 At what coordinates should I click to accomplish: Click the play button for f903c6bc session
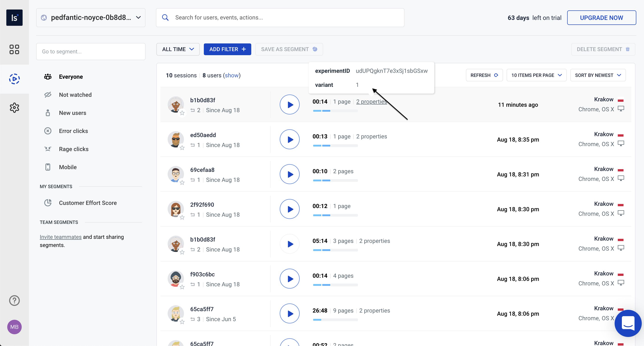tap(290, 279)
